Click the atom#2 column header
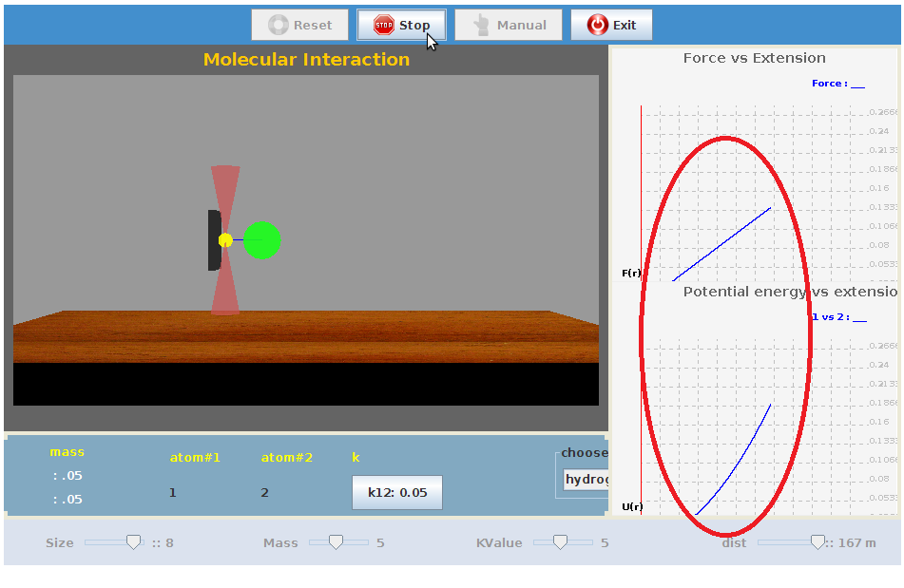The width and height of the screenshot is (904, 588). (286, 458)
